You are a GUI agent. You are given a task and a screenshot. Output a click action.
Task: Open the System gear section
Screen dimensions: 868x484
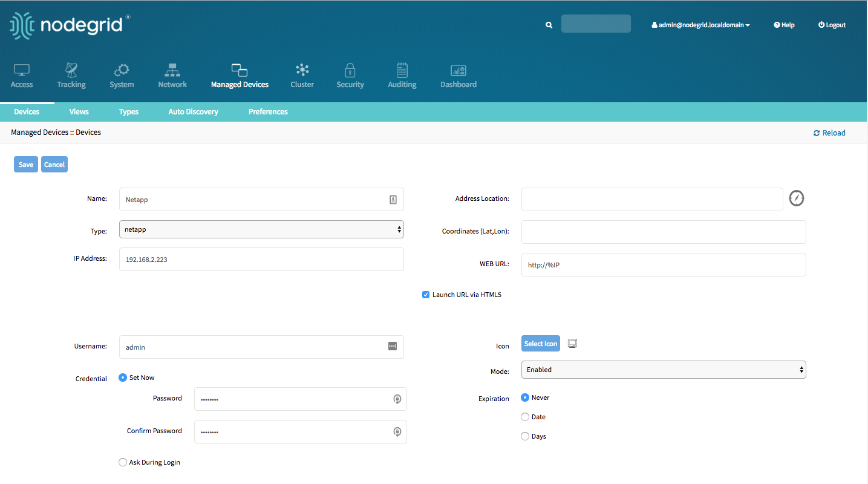pos(122,76)
